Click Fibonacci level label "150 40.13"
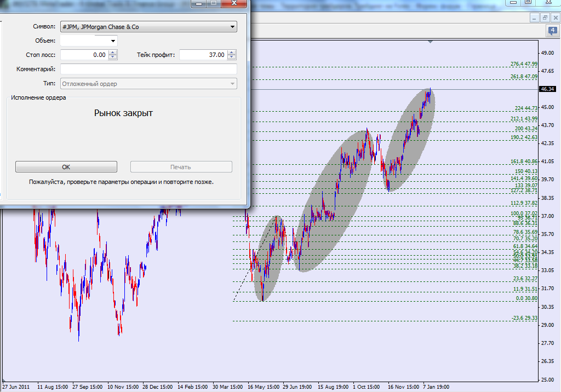Image resolution: width=561 pixels, height=392 pixels. coord(526,171)
